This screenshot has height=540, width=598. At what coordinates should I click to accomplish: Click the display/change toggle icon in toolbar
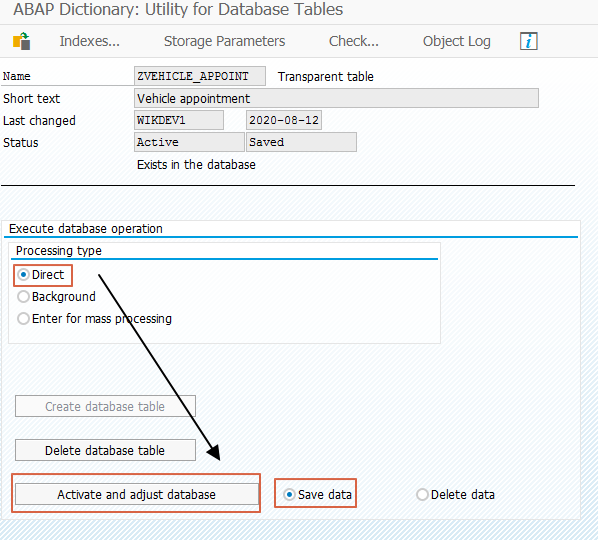21,41
